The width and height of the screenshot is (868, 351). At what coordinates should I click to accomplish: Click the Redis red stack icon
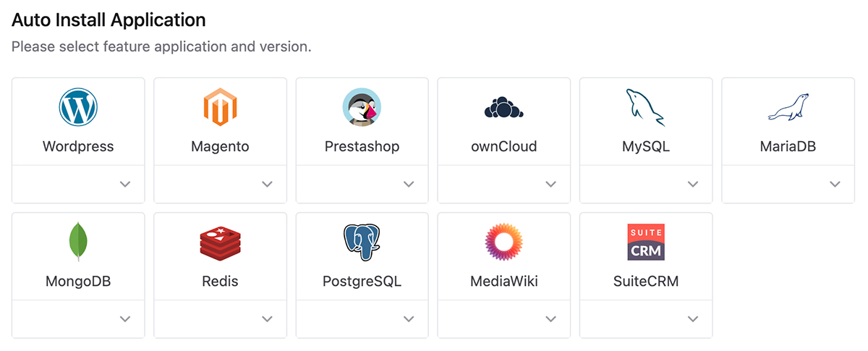click(220, 242)
